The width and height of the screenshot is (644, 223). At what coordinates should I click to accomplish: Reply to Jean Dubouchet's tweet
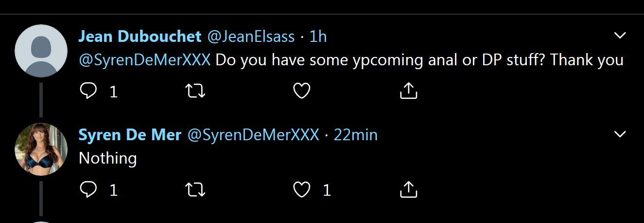(88, 91)
